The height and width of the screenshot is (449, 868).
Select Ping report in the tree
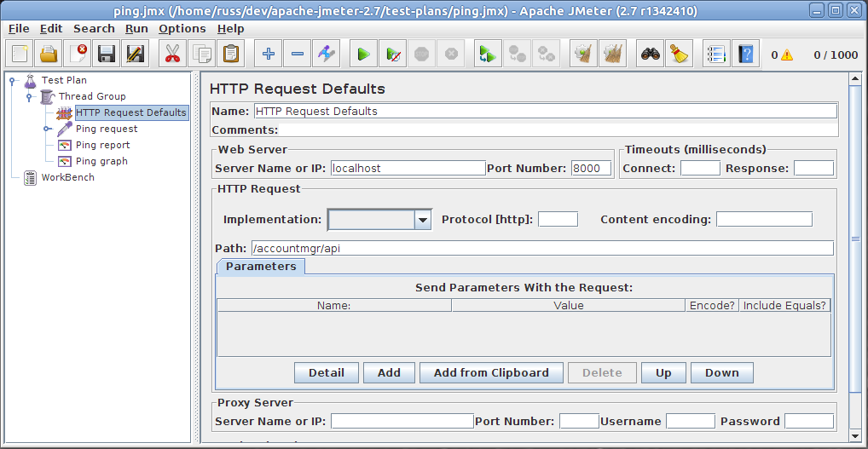(x=103, y=145)
